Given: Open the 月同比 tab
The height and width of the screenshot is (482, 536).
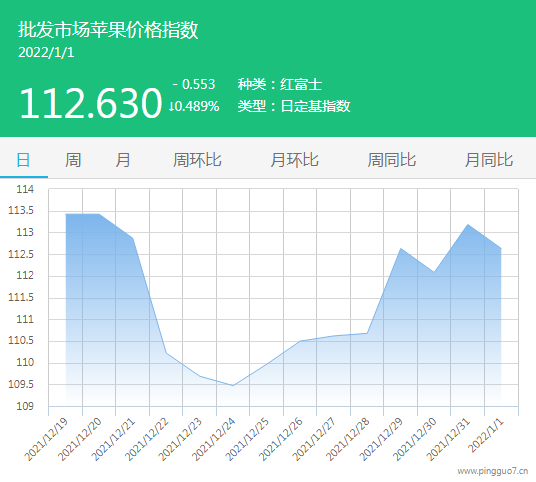Looking at the screenshot, I should coord(489,160).
